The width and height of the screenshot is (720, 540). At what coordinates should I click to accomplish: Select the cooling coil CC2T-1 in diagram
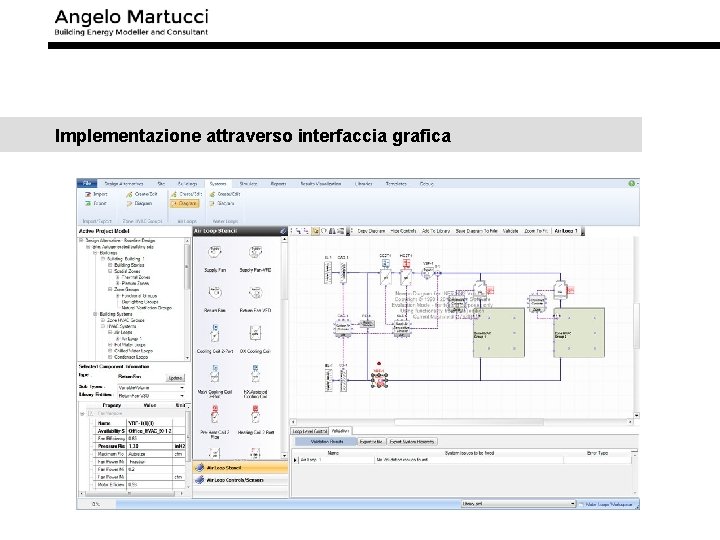(x=386, y=275)
